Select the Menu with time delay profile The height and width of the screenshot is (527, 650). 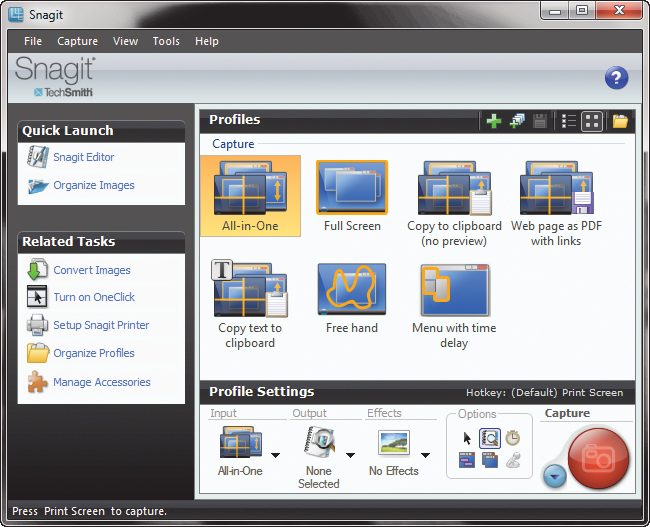point(454,297)
